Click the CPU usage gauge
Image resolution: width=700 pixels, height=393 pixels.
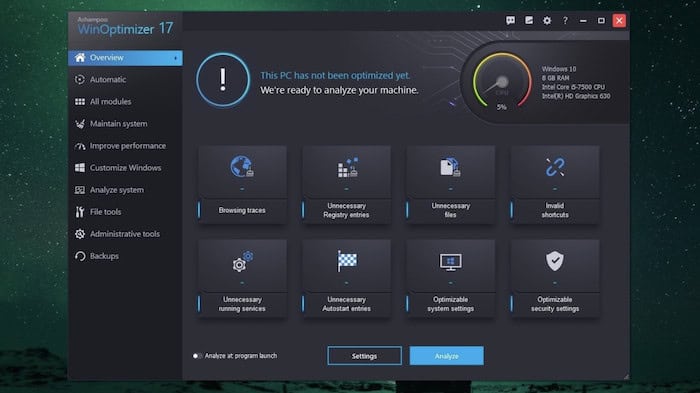[502, 82]
